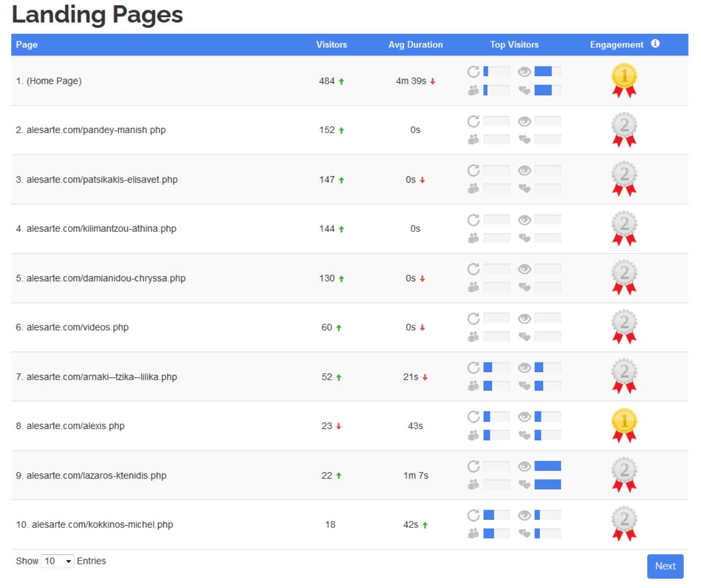Click the hearts icon in Home Page row

(524, 90)
